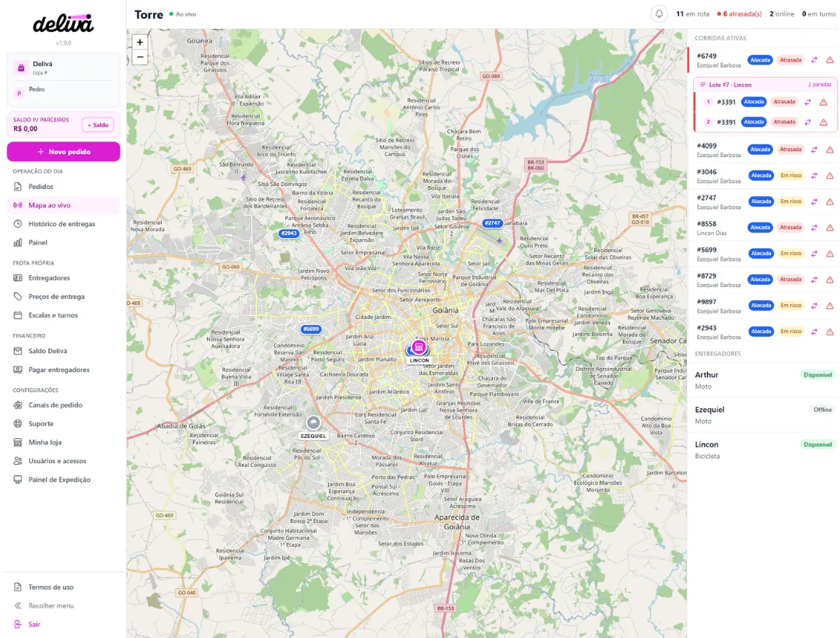Image resolution: width=840 pixels, height=638 pixels.
Task: Zoom in on the map
Action: 140,42
